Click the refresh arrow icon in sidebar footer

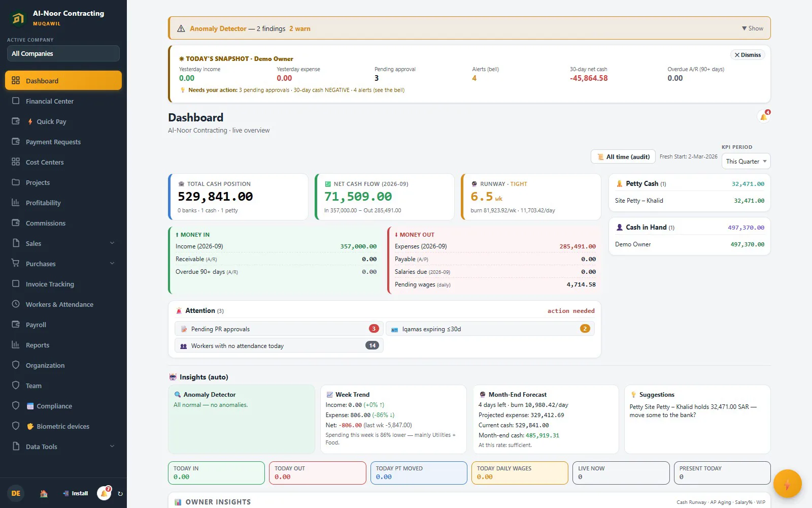coord(120,493)
